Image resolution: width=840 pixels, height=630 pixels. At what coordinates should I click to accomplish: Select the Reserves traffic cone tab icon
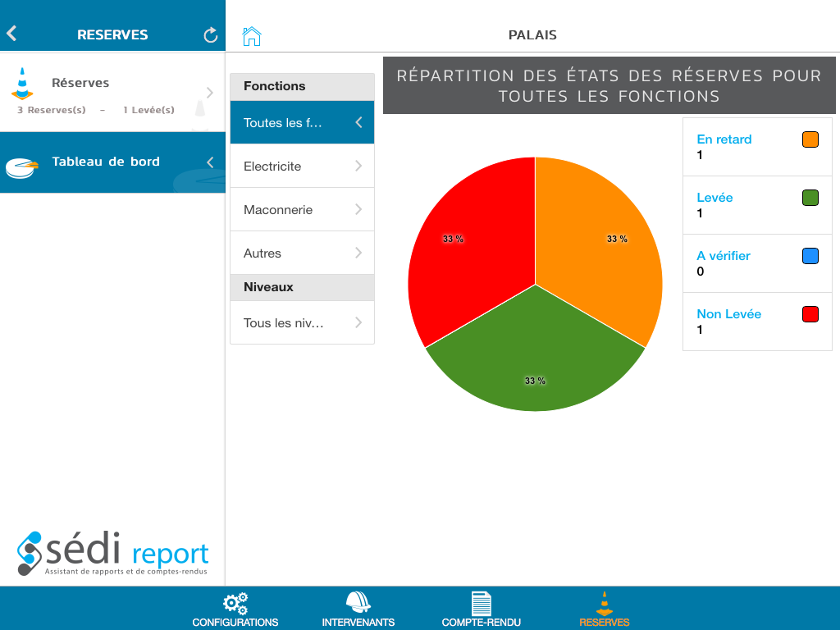[x=605, y=605]
